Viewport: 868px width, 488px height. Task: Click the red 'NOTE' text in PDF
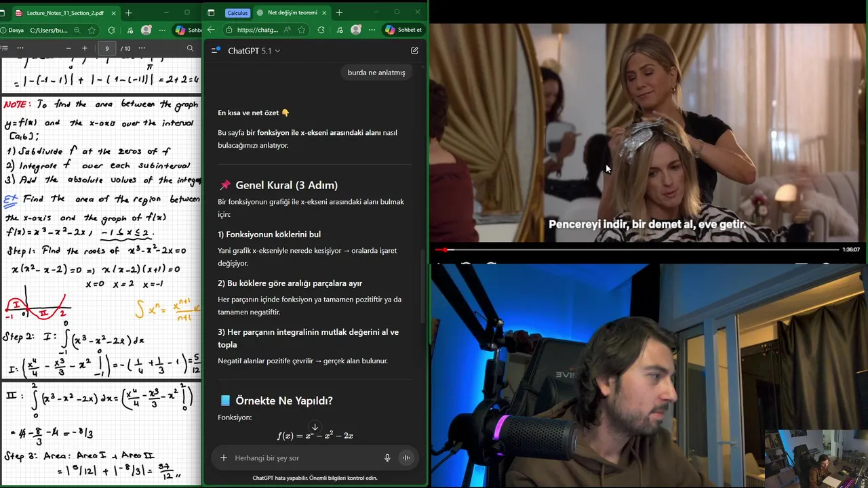[18, 104]
